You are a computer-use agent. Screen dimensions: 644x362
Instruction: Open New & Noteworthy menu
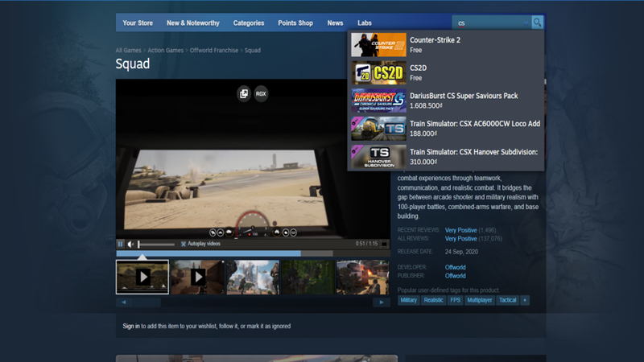click(193, 23)
